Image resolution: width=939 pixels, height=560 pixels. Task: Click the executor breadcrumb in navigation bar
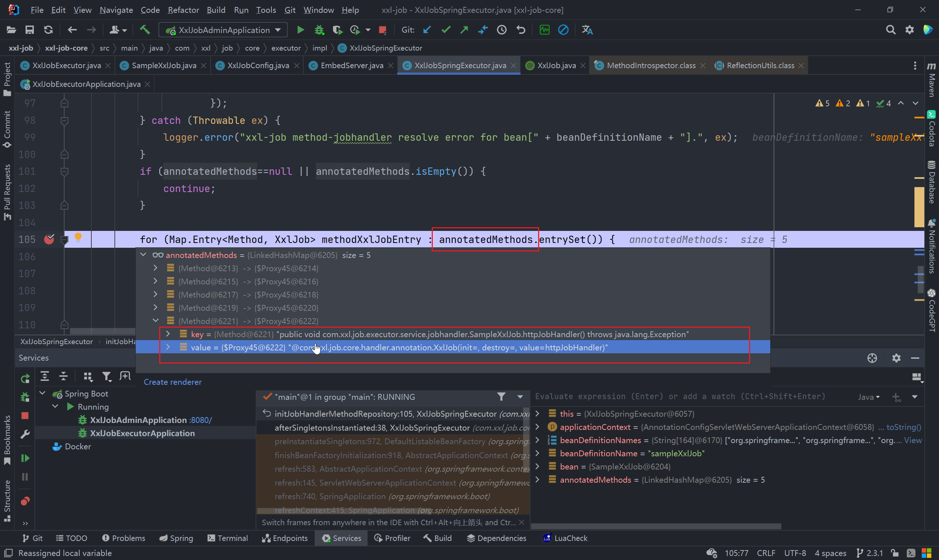click(x=286, y=48)
